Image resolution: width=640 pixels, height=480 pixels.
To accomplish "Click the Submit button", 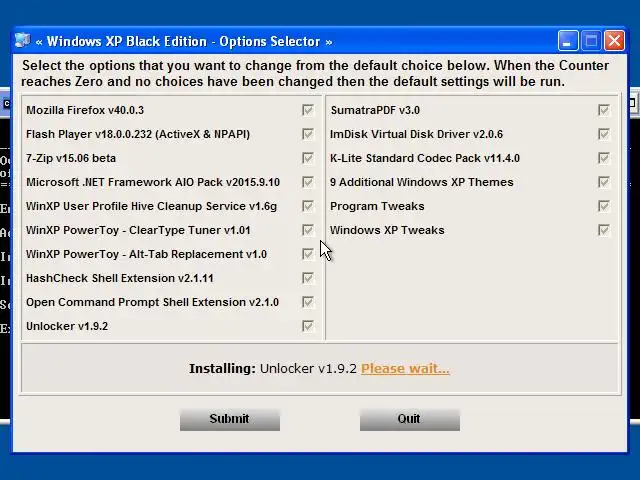I will coord(230,419).
